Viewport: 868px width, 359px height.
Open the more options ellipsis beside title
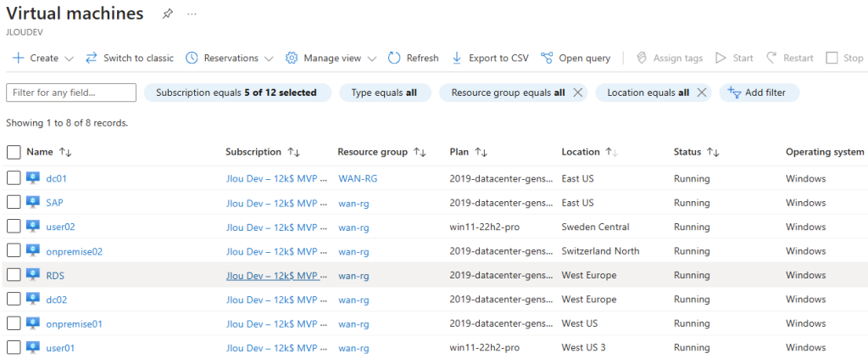[192, 14]
